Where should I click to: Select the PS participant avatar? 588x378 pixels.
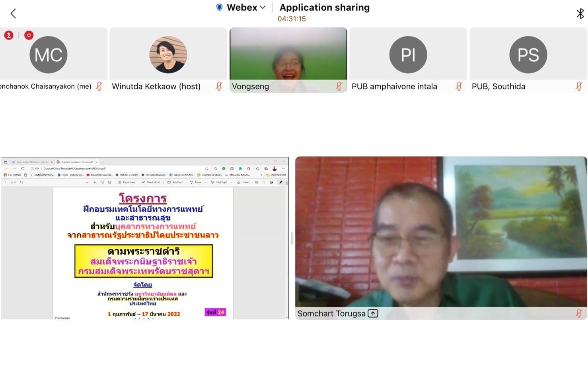pyautogui.click(x=528, y=55)
